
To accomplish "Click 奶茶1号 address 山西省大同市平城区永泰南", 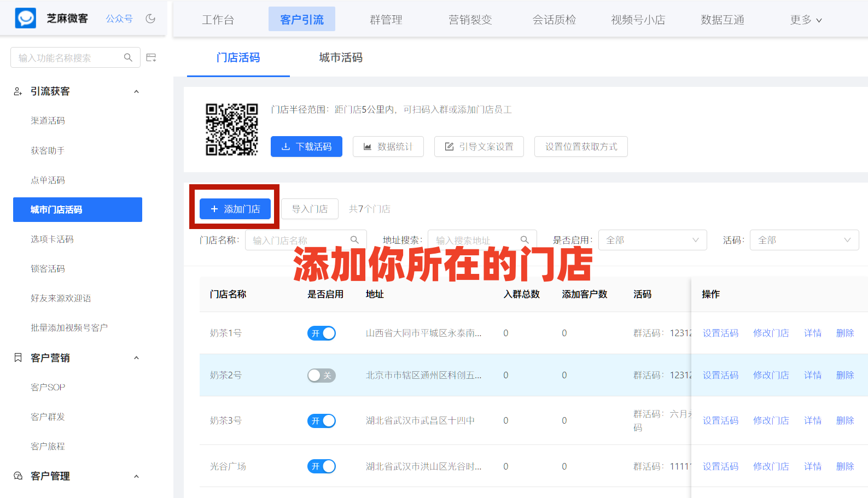I will 424,333.
